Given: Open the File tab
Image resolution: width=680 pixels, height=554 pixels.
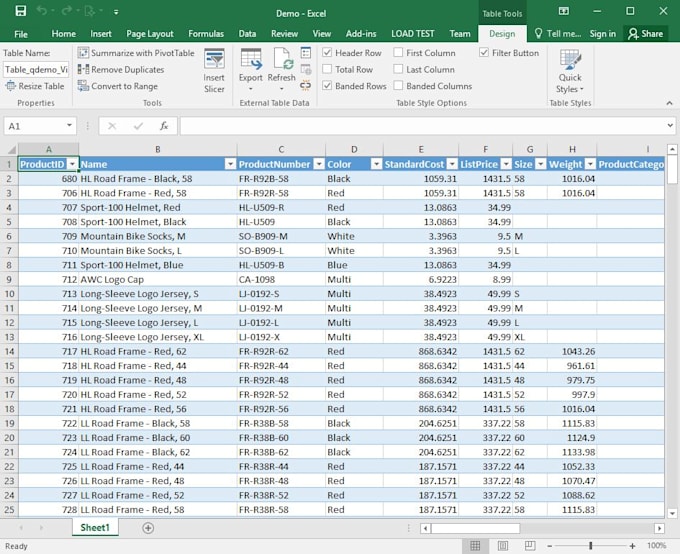Looking at the screenshot, I should click(x=21, y=34).
